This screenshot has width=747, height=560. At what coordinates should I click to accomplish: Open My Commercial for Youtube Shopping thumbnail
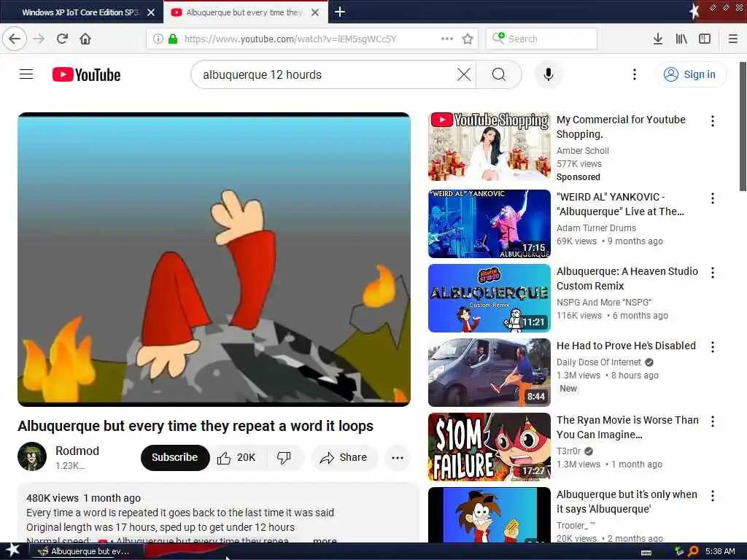(x=489, y=146)
